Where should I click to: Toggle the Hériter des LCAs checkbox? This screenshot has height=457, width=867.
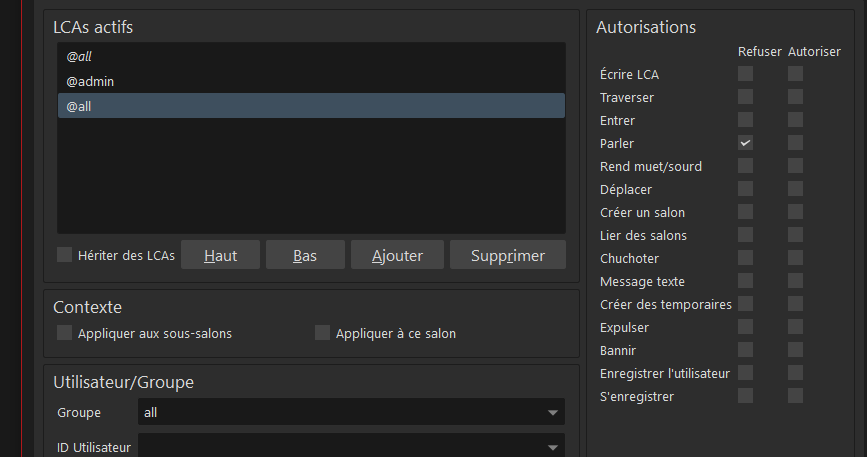65,255
